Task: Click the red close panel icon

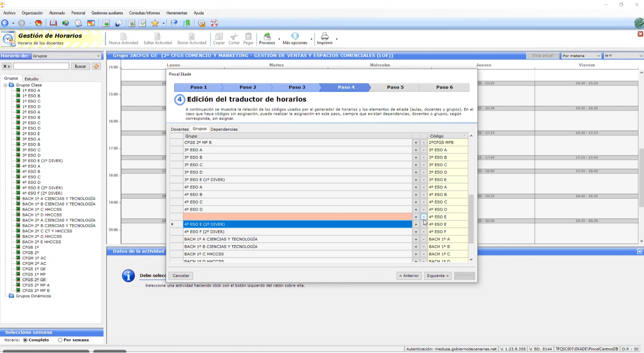Action: pyautogui.click(x=640, y=34)
